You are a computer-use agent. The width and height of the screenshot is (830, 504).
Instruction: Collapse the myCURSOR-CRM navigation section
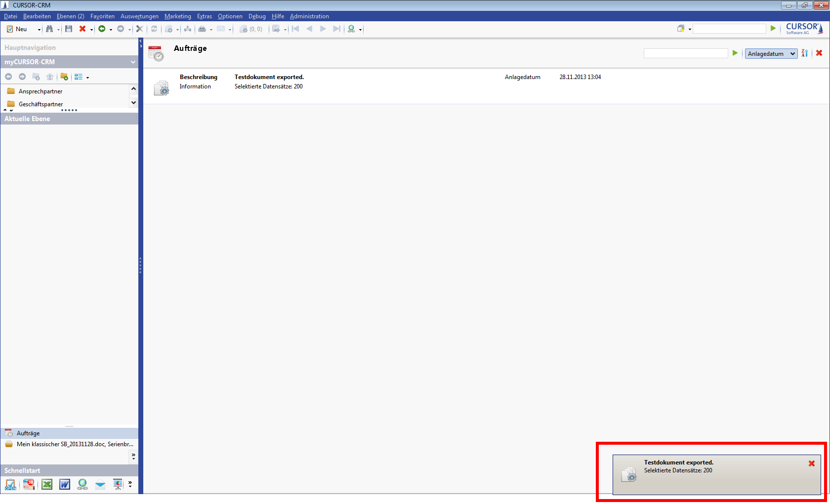[x=133, y=62]
